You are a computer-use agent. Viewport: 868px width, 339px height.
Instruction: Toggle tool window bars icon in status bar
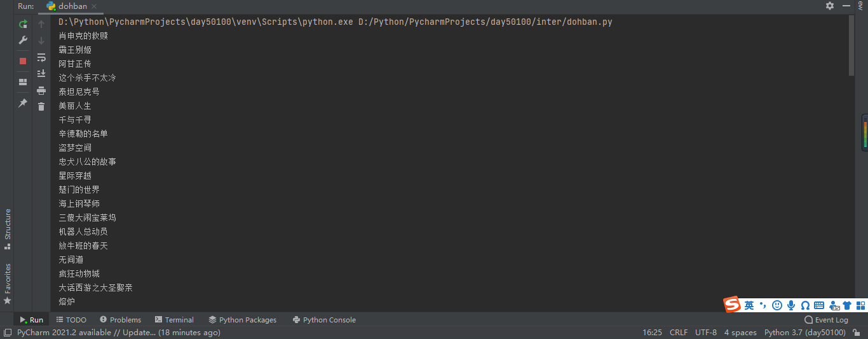[7, 333]
